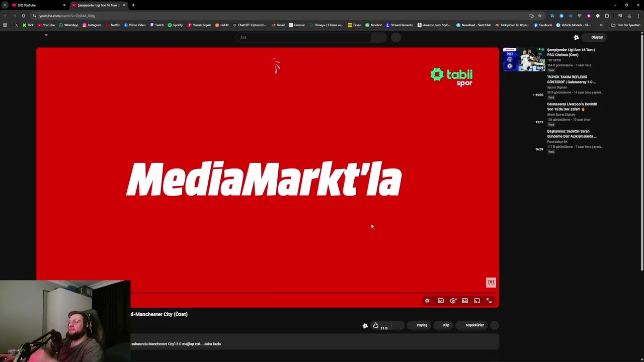Click the cast to TV icon
The height and width of the screenshot is (362, 644).
477,301
